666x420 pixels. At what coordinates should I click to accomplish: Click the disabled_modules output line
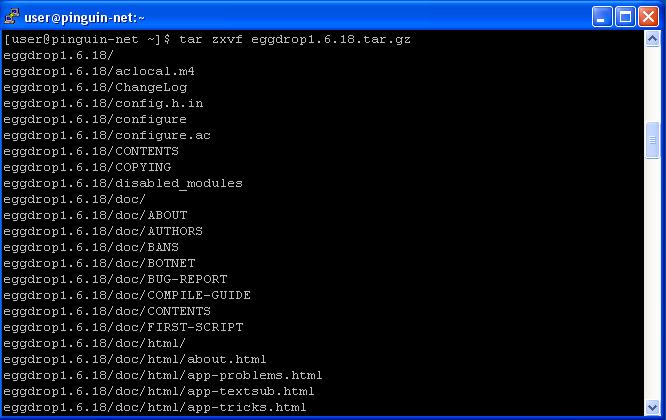pyautogui.click(x=123, y=183)
